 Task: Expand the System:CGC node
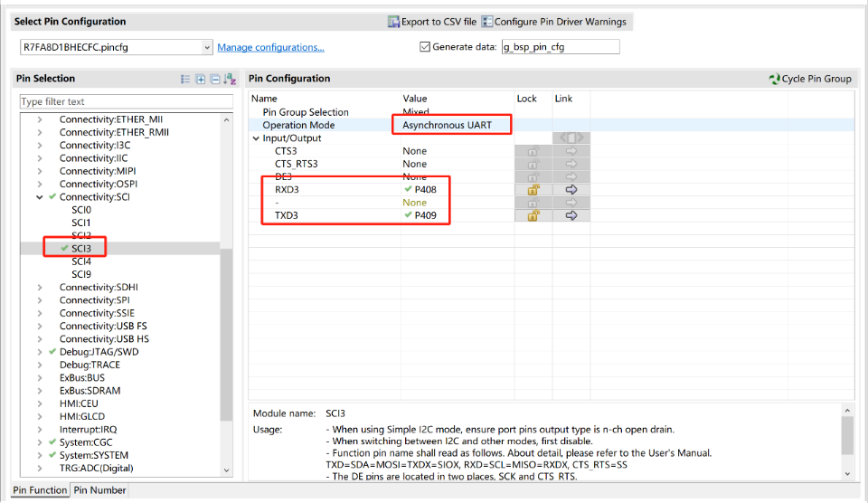coord(39,442)
